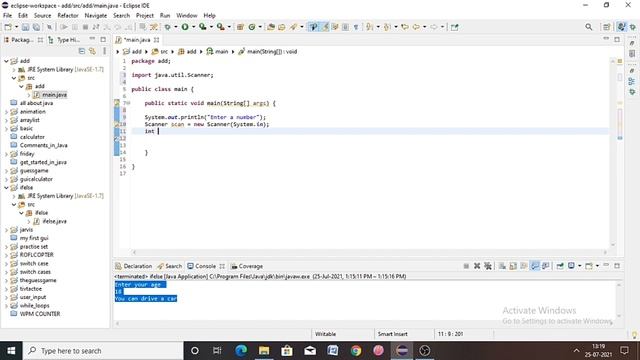Click the Coverage launch icon in toolbar
The image size is (640, 360).
tap(202, 27)
